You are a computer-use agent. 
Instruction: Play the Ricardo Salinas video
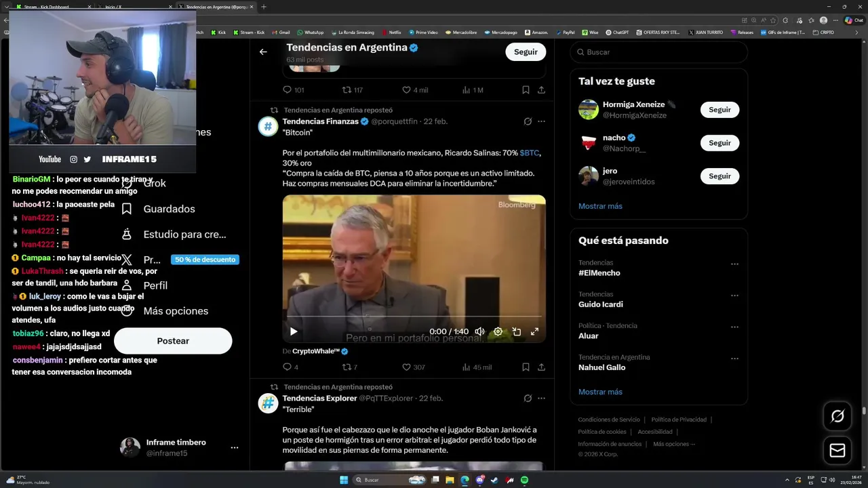(x=294, y=331)
